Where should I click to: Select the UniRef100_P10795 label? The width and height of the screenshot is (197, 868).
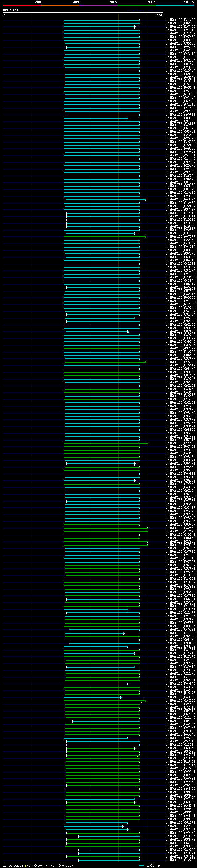click(180, 352)
